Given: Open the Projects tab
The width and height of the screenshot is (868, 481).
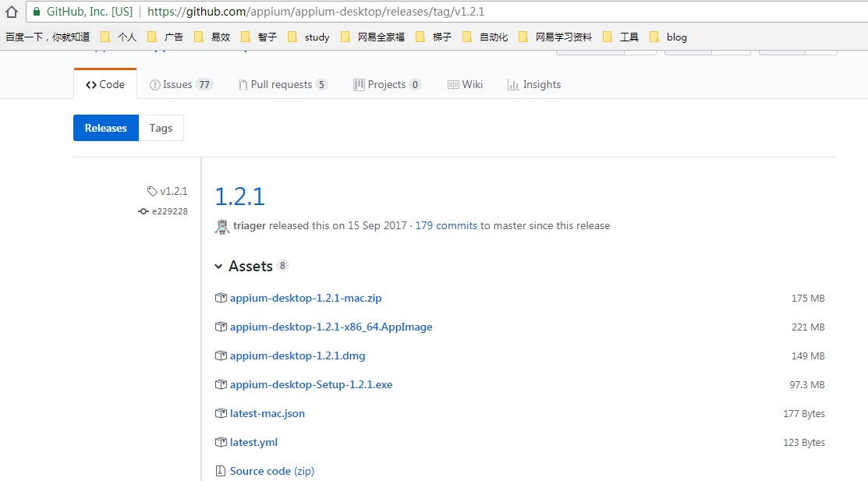Looking at the screenshot, I should click(388, 84).
